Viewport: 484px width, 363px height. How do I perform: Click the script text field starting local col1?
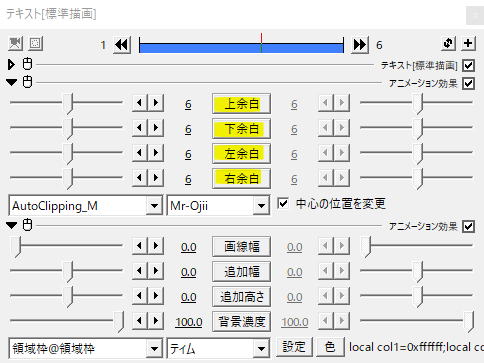(x=416, y=347)
